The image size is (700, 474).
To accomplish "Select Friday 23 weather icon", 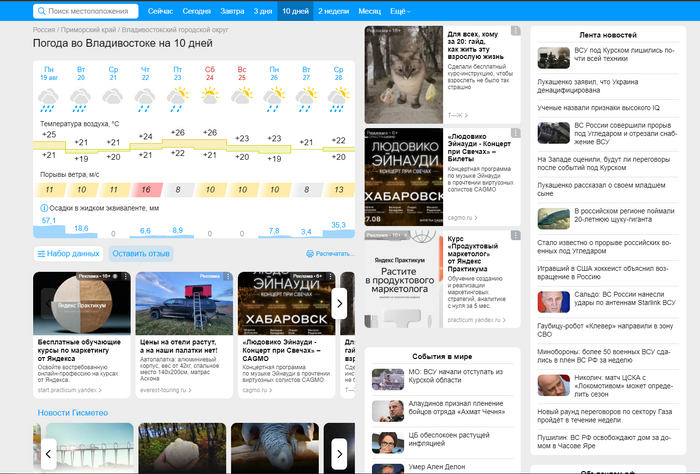I will coord(177,99).
